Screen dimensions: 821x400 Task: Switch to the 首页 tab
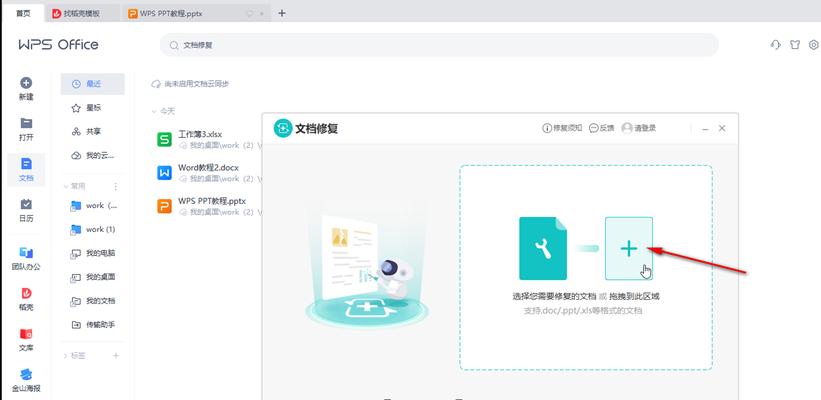[23, 14]
